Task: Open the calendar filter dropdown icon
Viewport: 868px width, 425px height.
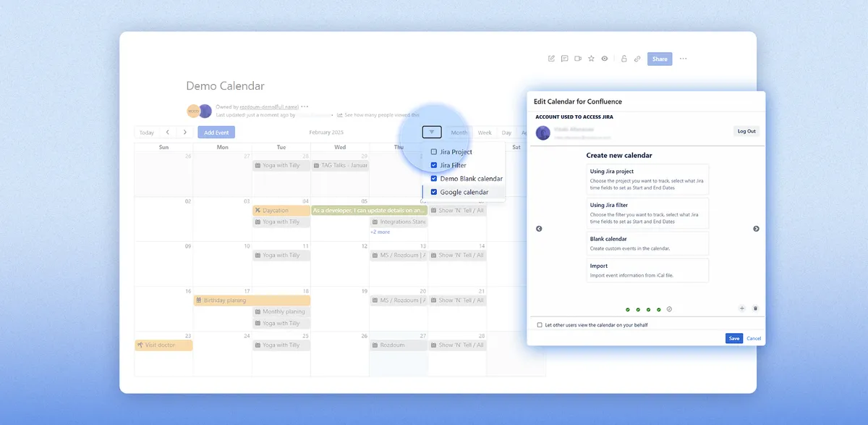Action: click(x=432, y=132)
